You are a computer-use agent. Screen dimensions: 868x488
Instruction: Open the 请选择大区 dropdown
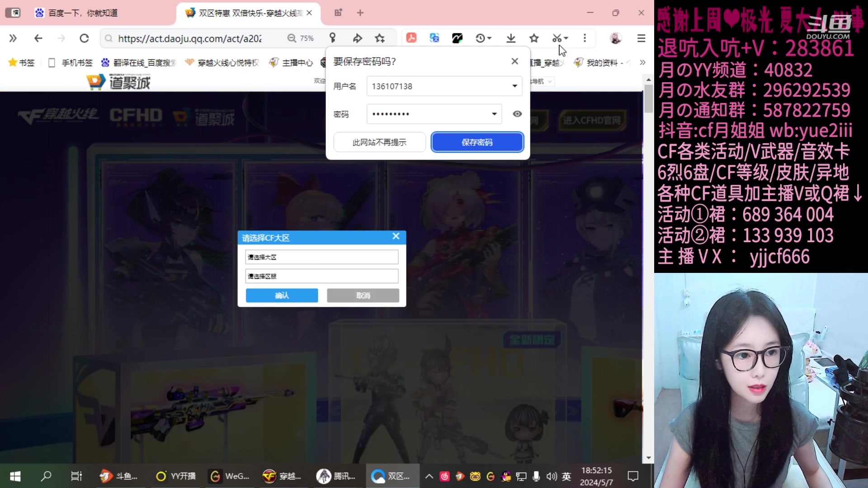point(322,257)
